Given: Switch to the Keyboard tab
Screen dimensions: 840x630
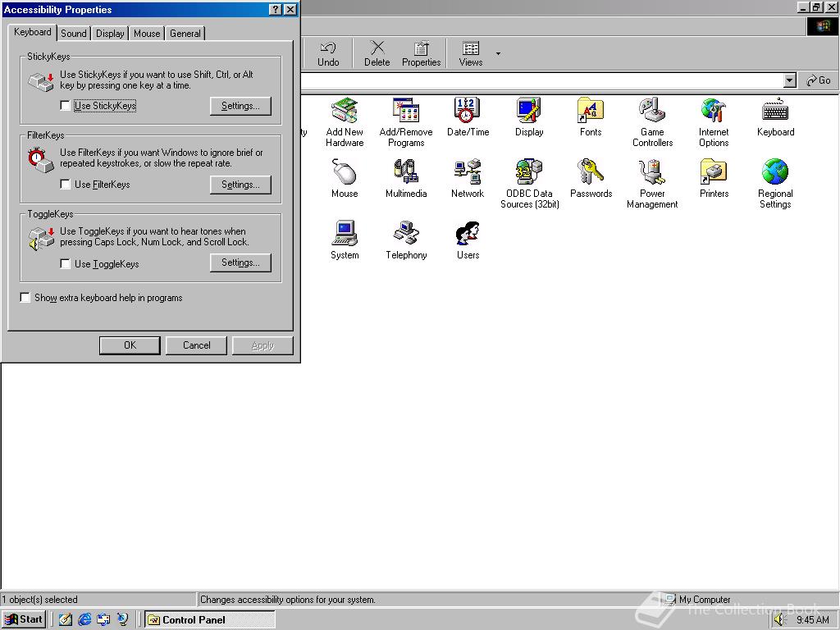Looking at the screenshot, I should pos(32,32).
